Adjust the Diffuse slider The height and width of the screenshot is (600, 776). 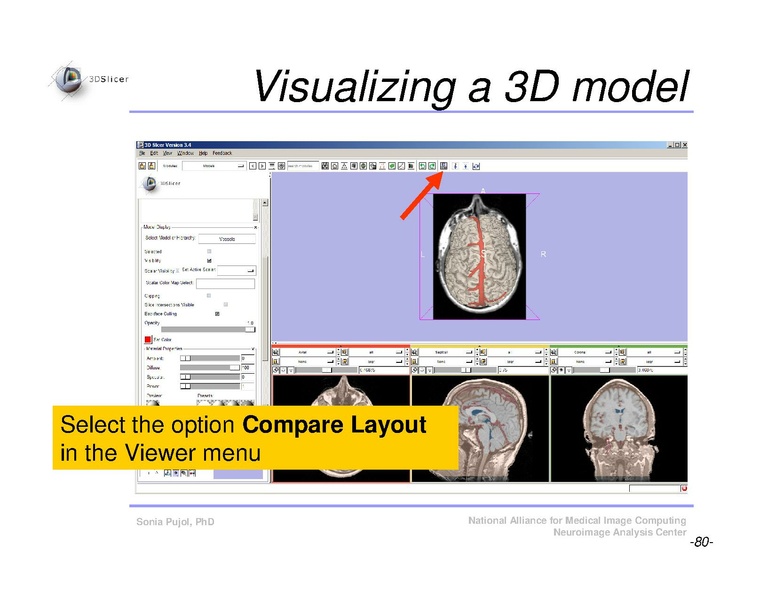[210, 367]
